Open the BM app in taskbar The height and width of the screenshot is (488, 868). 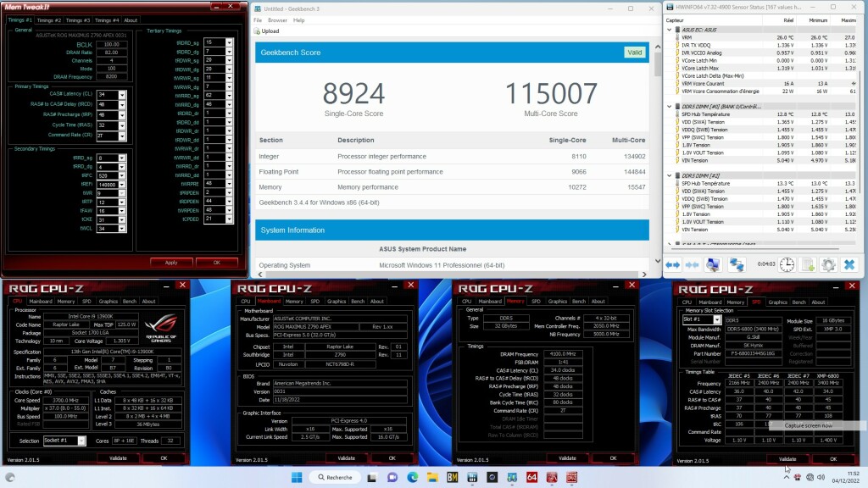pyautogui.click(x=453, y=477)
